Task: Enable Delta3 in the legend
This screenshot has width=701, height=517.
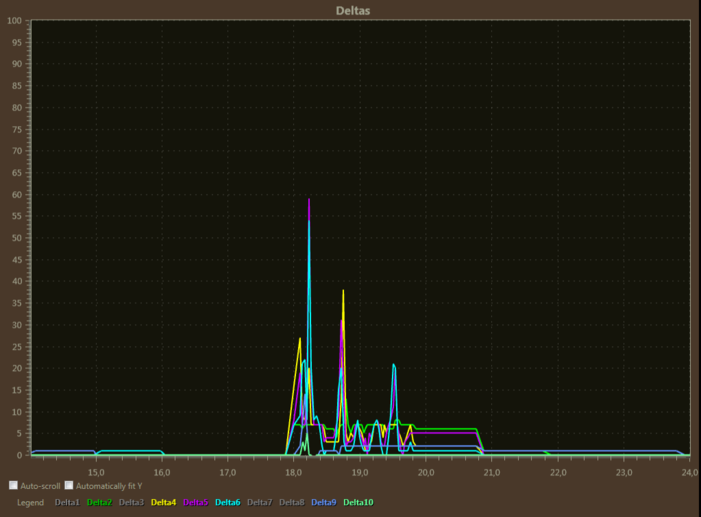Action: point(131,502)
